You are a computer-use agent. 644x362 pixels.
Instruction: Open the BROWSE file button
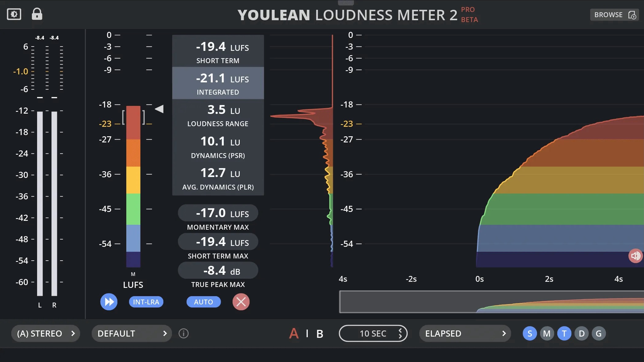pyautogui.click(x=614, y=15)
